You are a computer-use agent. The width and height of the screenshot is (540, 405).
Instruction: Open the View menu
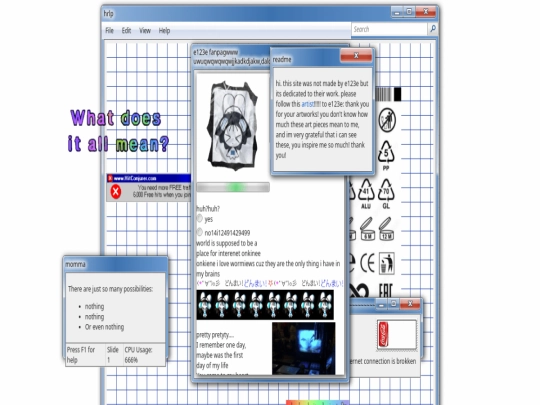(x=145, y=31)
